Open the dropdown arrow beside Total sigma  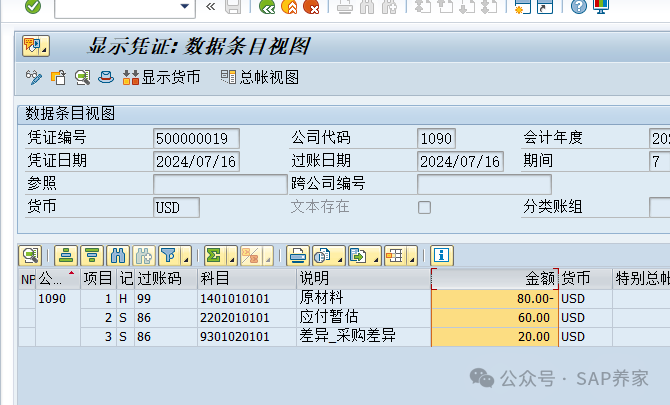(x=232, y=256)
